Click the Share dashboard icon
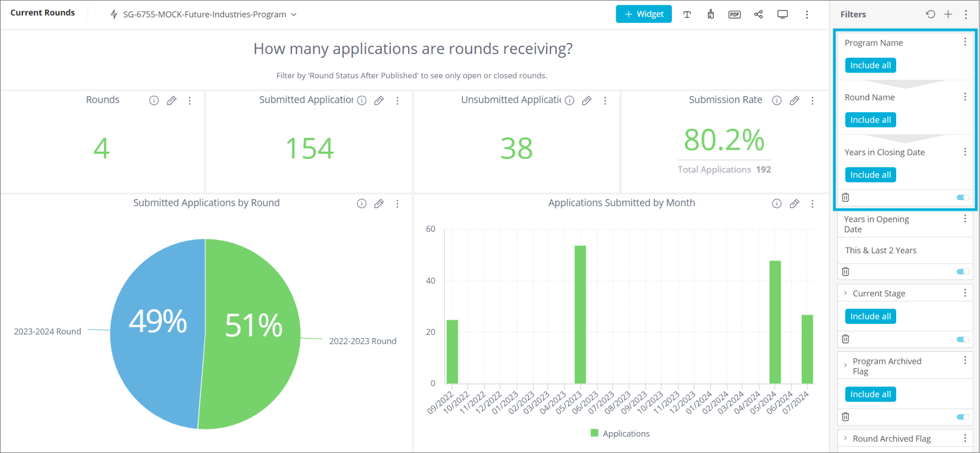 click(758, 14)
